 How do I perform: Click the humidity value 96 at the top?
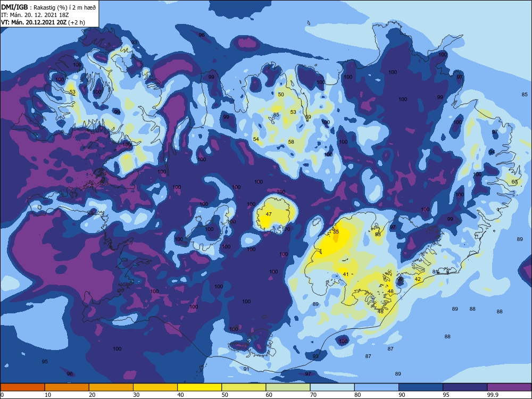click(202, 35)
